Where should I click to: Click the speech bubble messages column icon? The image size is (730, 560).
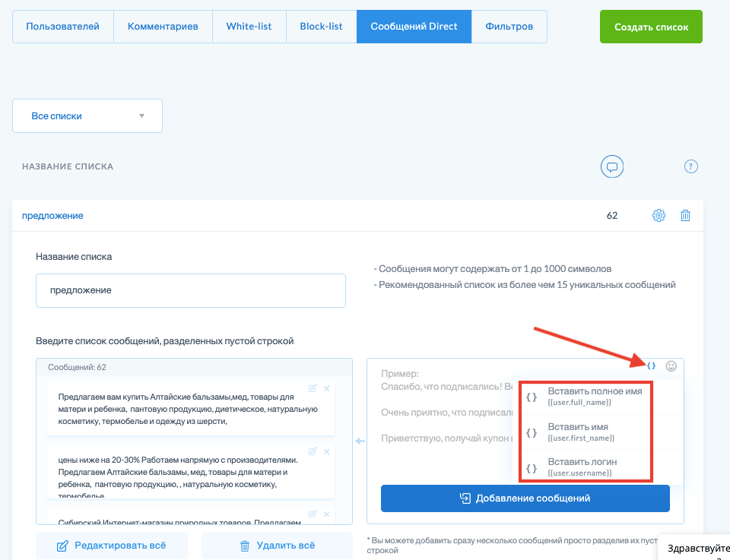[612, 166]
